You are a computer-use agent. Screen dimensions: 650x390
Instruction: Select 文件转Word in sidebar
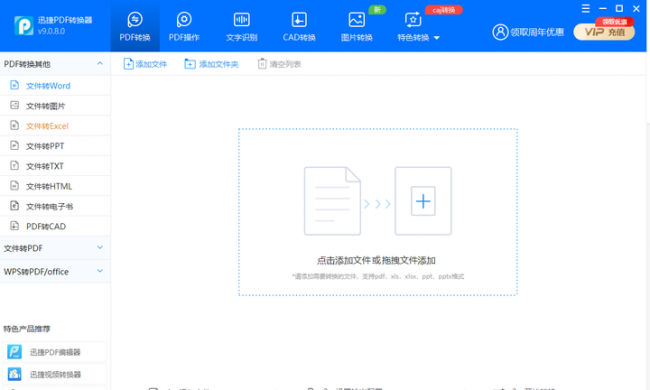click(x=55, y=86)
